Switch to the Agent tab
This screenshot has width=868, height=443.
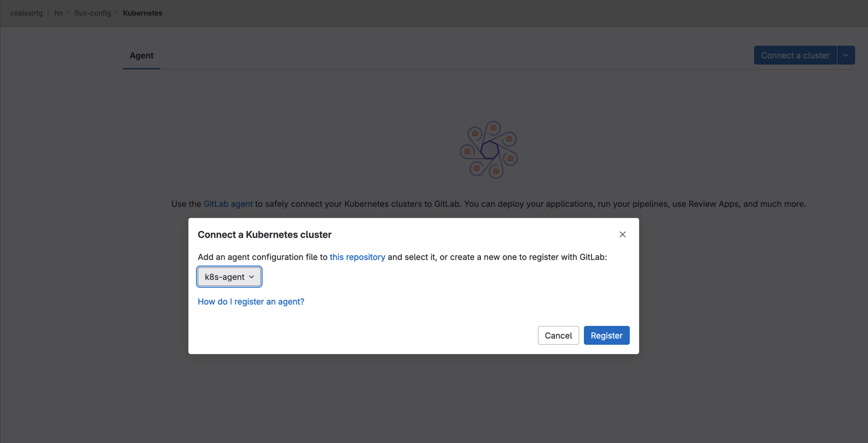[141, 55]
